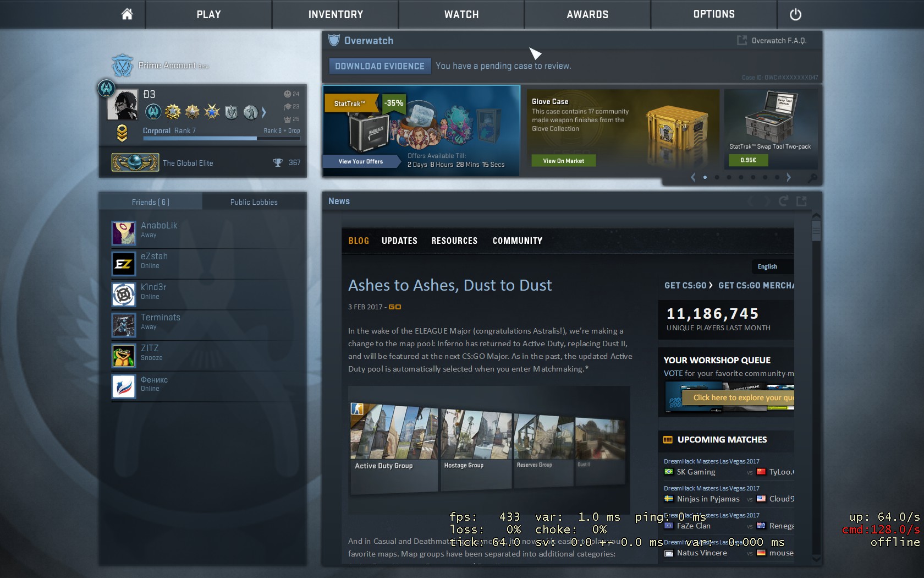Select the fourth store carousel dot

coord(741,177)
